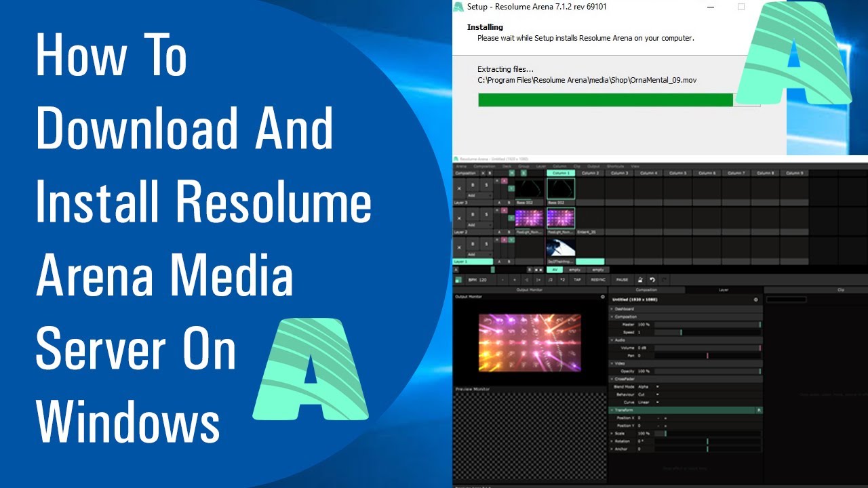Click the green metronome icon beside BPM
The height and width of the screenshot is (488, 868).
tap(458, 280)
